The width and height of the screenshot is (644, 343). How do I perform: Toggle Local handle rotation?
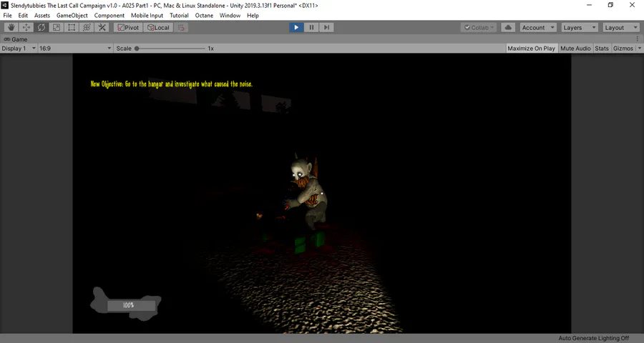coord(158,27)
